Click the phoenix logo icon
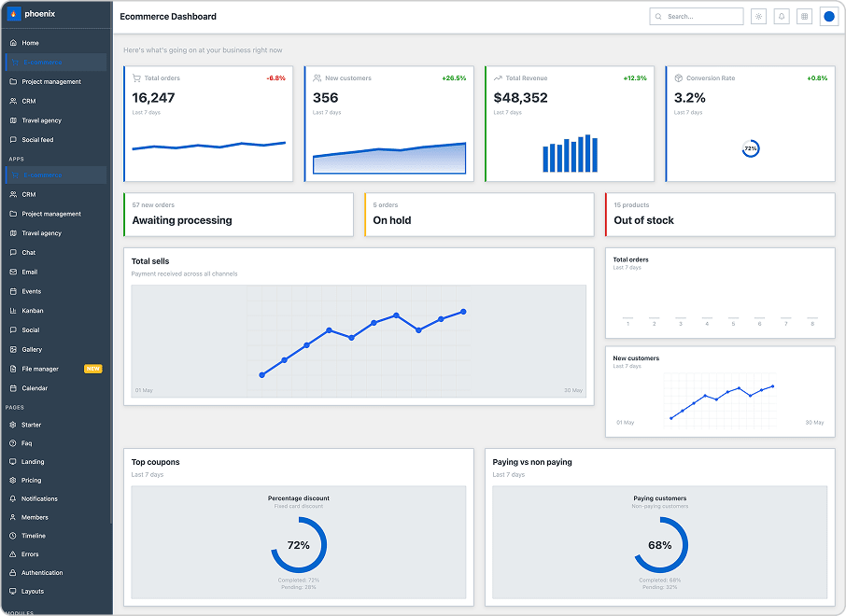 (x=14, y=16)
